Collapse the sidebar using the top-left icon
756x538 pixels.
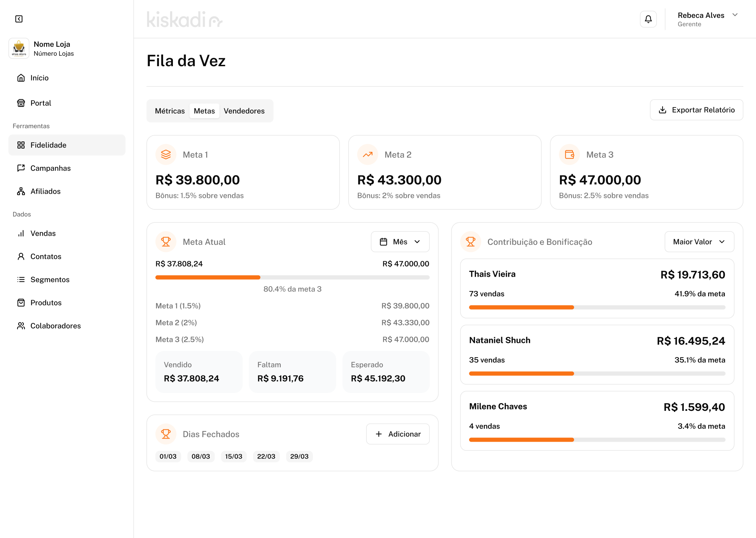19,19
